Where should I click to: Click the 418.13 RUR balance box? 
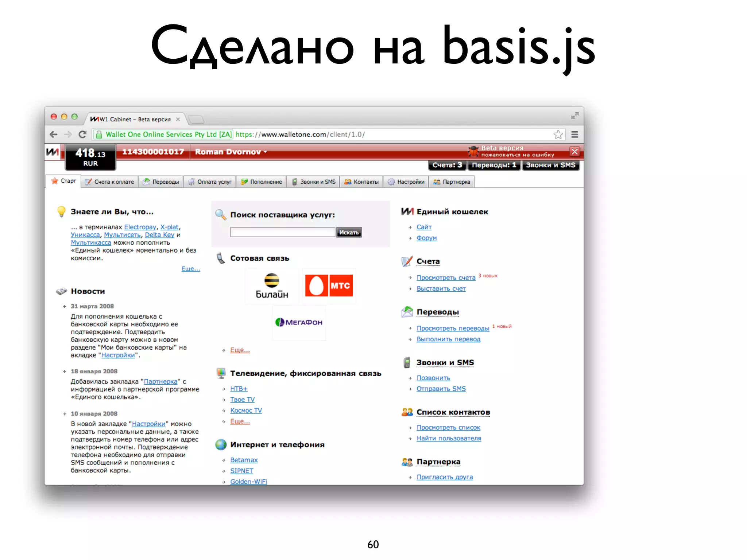pyautogui.click(x=90, y=157)
